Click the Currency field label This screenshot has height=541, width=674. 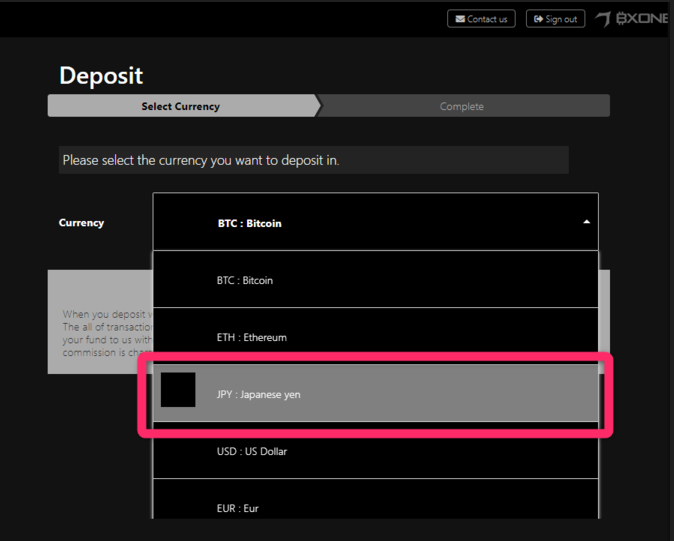click(81, 223)
